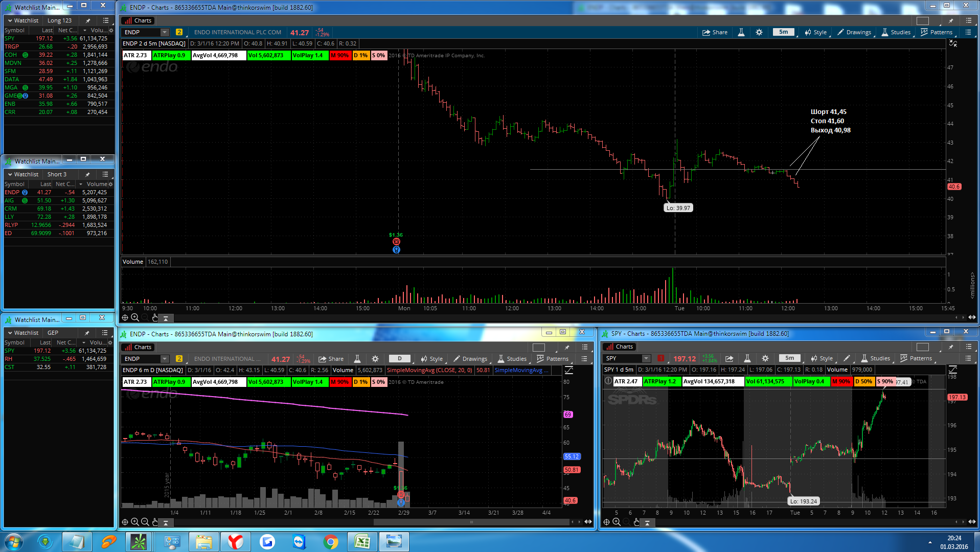The width and height of the screenshot is (980, 552).
Task: Open Drawings in daily ENDP chart
Action: tap(470, 359)
